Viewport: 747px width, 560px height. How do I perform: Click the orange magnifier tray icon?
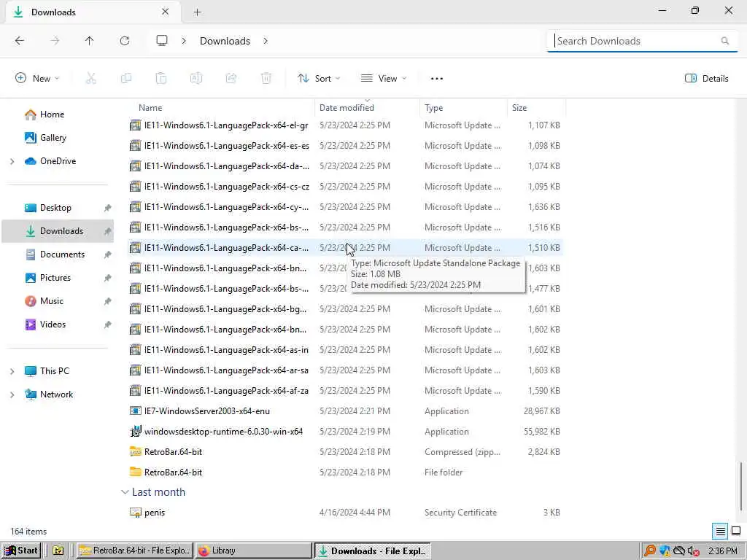click(649, 551)
